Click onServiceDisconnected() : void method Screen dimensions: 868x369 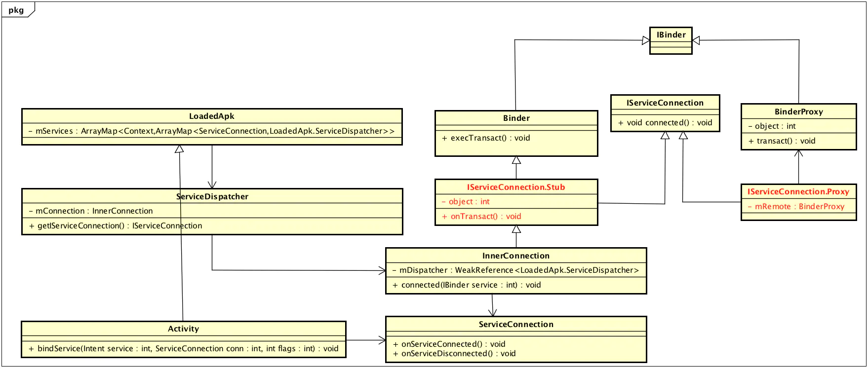pos(454,354)
